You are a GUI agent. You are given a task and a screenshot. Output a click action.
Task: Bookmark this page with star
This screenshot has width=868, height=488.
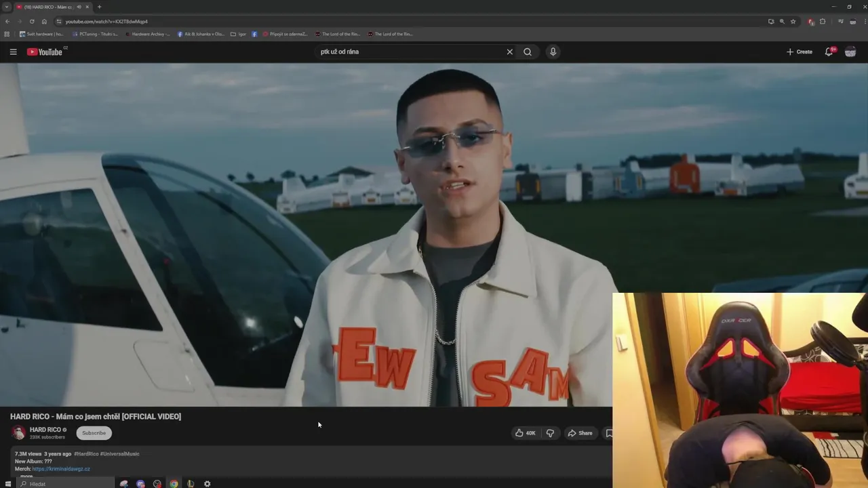click(x=793, y=22)
